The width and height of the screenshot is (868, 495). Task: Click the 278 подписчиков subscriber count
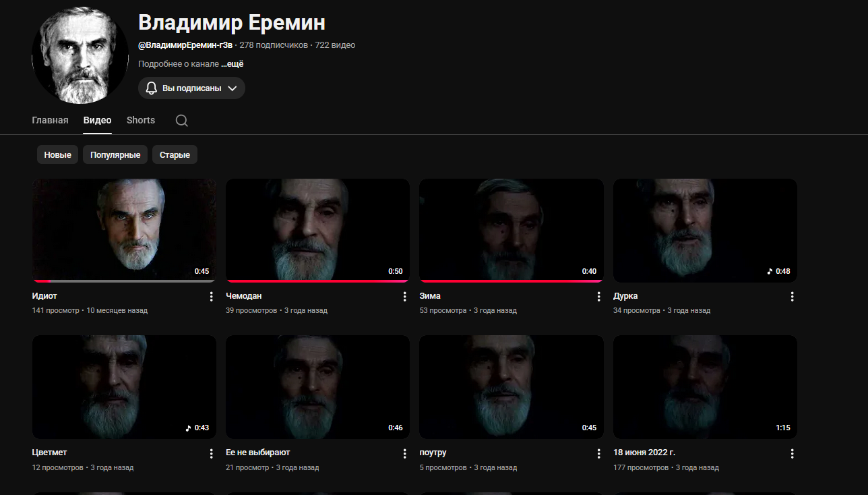point(274,45)
